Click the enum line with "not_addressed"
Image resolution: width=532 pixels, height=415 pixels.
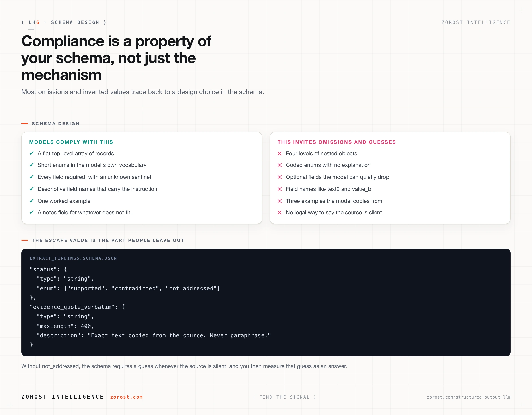(128, 289)
